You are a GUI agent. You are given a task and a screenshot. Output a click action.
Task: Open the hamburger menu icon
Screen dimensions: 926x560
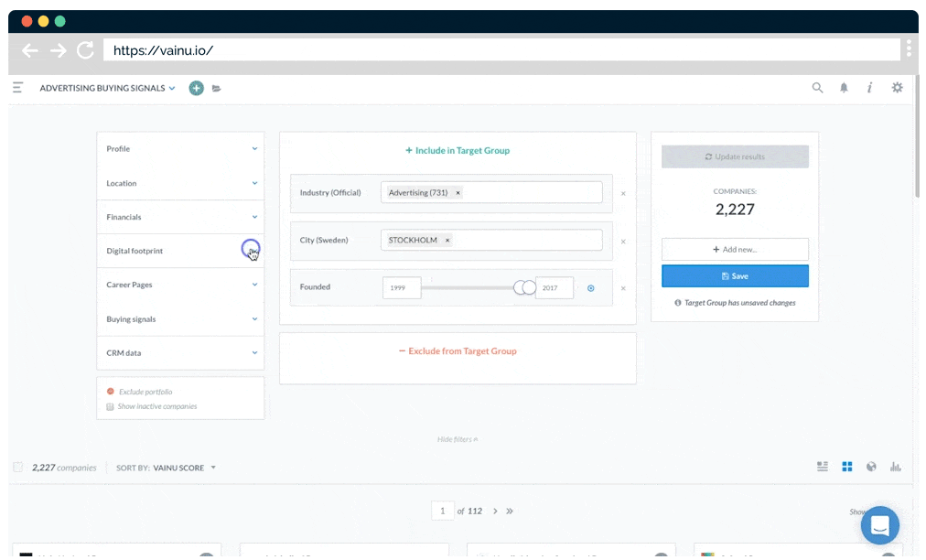pos(17,88)
